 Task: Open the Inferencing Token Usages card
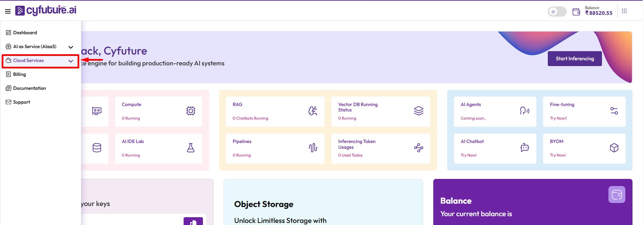pyautogui.click(x=380, y=148)
